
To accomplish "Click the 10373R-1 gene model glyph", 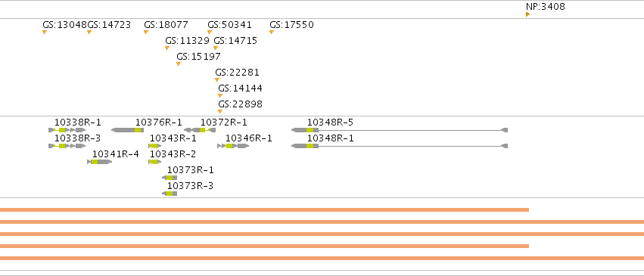I will coord(170,178).
